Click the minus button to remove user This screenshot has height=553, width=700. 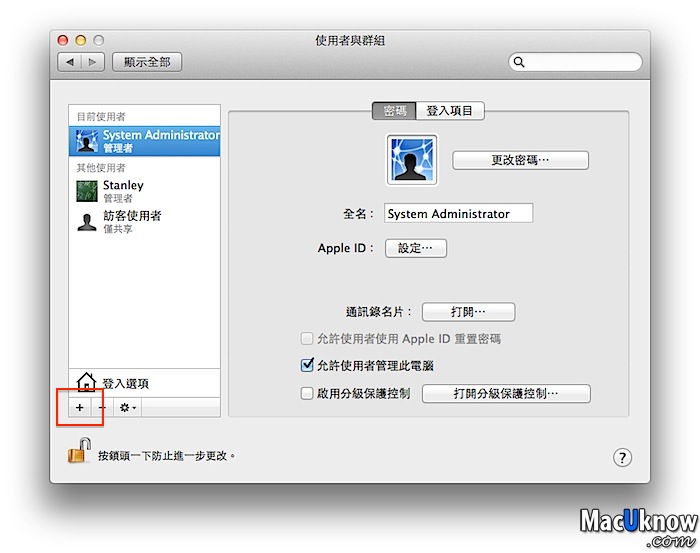point(102,408)
